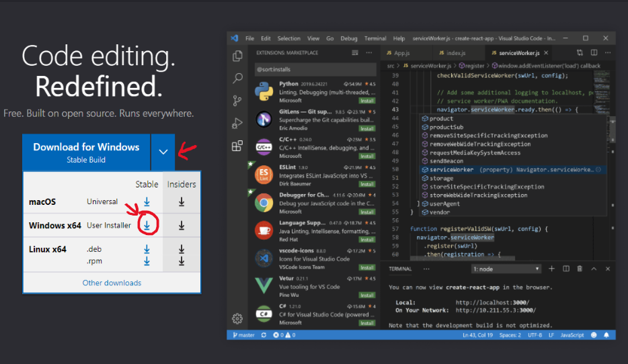The width and height of the screenshot is (628, 364).
Task: Open the Extensions panel more actions ellipsis
Action: (x=369, y=53)
